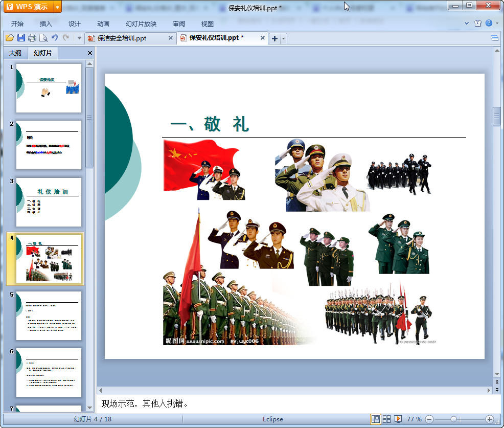The height and width of the screenshot is (428, 504).
Task: Switch to slide sorter view icon
Action: pos(386,419)
